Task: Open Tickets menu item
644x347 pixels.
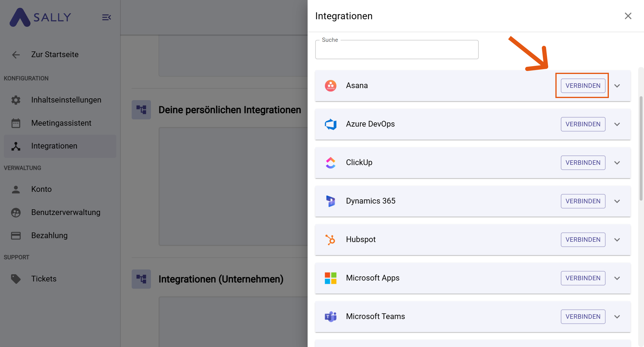Action: [60, 279]
